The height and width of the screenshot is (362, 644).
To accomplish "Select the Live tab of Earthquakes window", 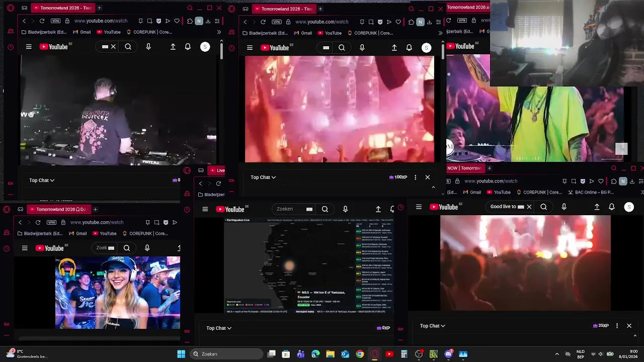I will click(x=217, y=170).
